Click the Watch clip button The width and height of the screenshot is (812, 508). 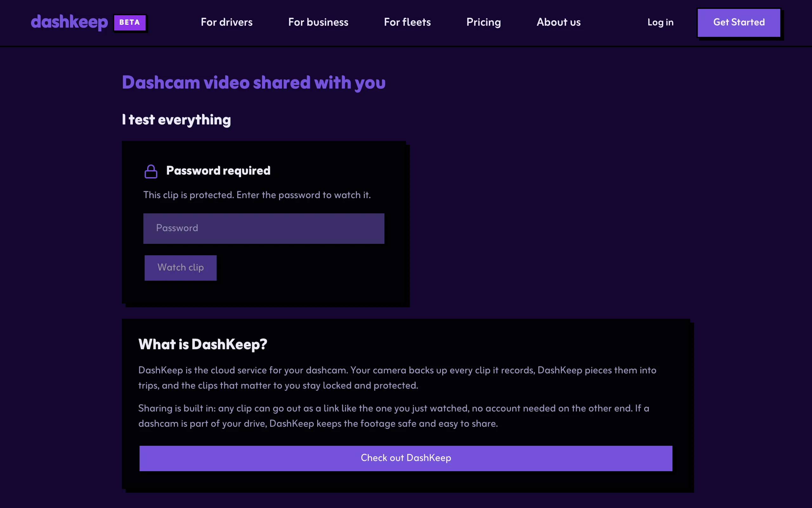click(180, 268)
